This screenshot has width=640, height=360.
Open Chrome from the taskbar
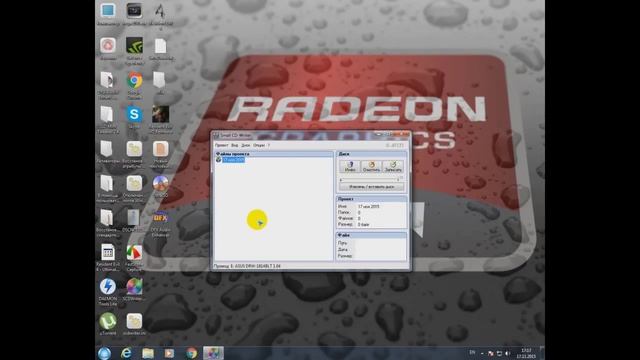point(191,353)
